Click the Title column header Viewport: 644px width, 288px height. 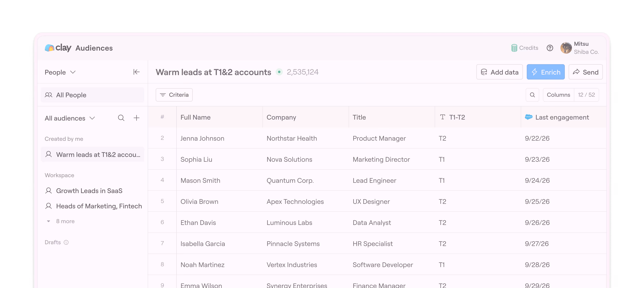(x=392, y=117)
